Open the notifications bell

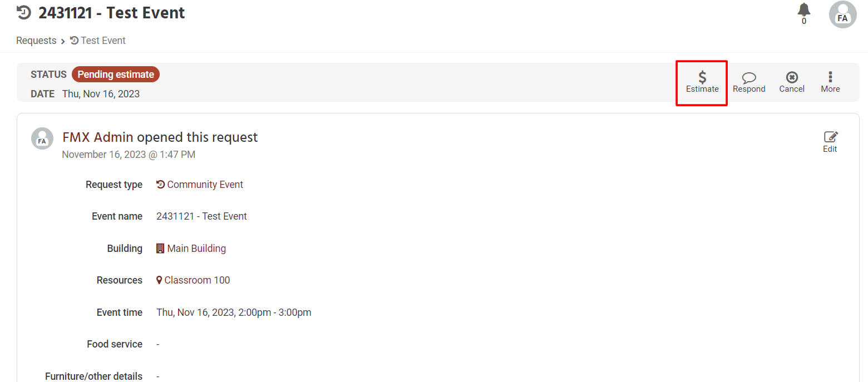point(804,10)
